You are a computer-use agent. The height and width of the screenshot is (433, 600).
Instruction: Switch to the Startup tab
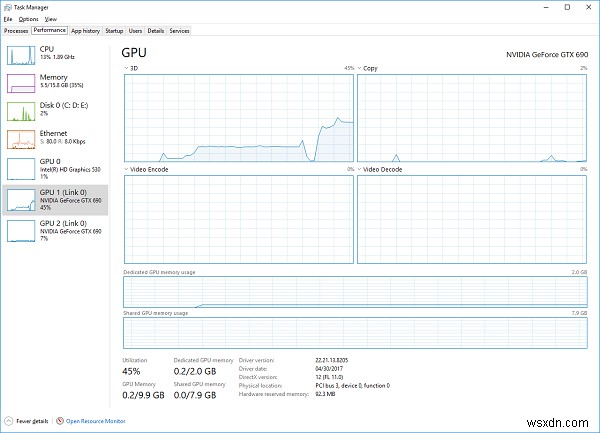114,31
